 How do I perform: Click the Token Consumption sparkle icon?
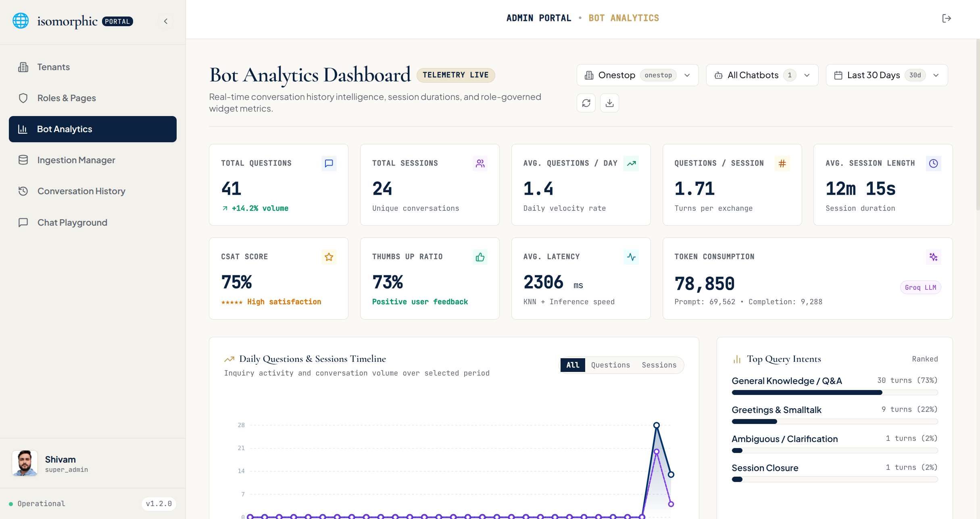coord(934,257)
